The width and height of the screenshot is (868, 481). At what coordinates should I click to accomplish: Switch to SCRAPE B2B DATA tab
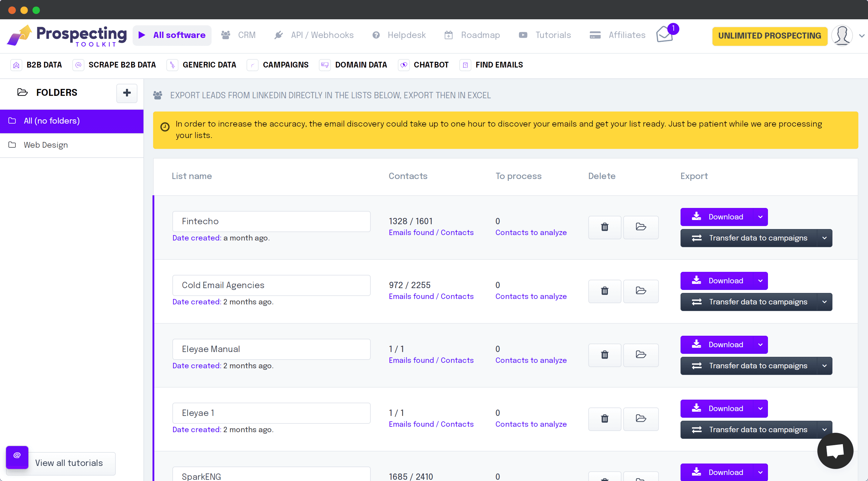[x=114, y=65]
